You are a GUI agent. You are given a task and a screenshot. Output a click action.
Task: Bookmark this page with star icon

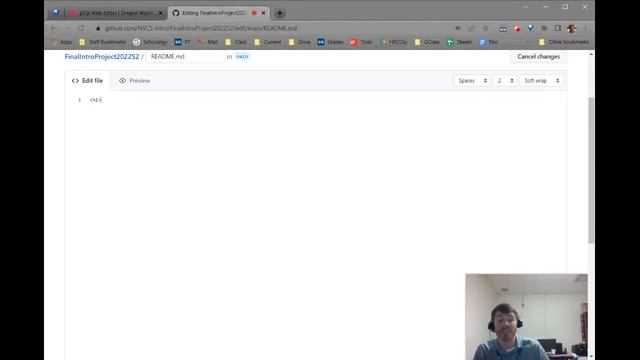pyautogui.click(x=485, y=28)
